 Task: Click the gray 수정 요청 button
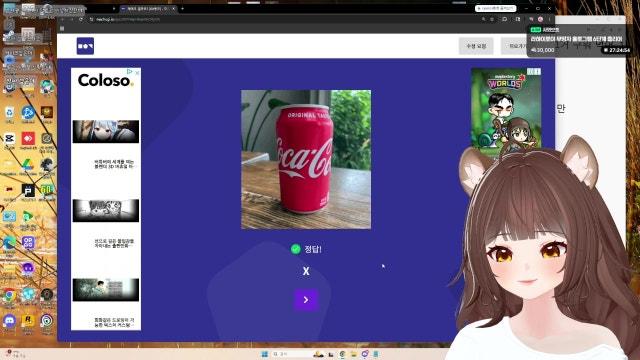click(x=476, y=46)
